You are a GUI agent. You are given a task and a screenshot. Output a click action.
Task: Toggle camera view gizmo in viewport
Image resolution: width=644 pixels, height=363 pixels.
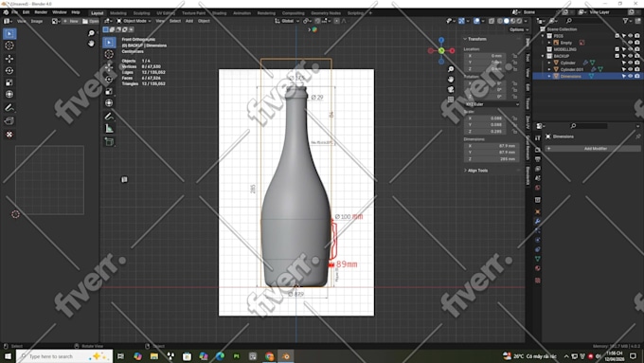click(x=451, y=89)
